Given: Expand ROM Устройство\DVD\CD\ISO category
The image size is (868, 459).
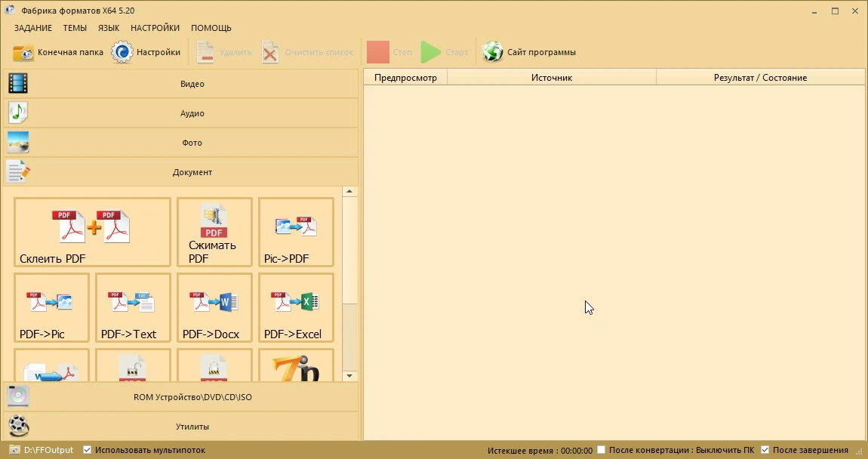Looking at the screenshot, I should click(x=181, y=397).
